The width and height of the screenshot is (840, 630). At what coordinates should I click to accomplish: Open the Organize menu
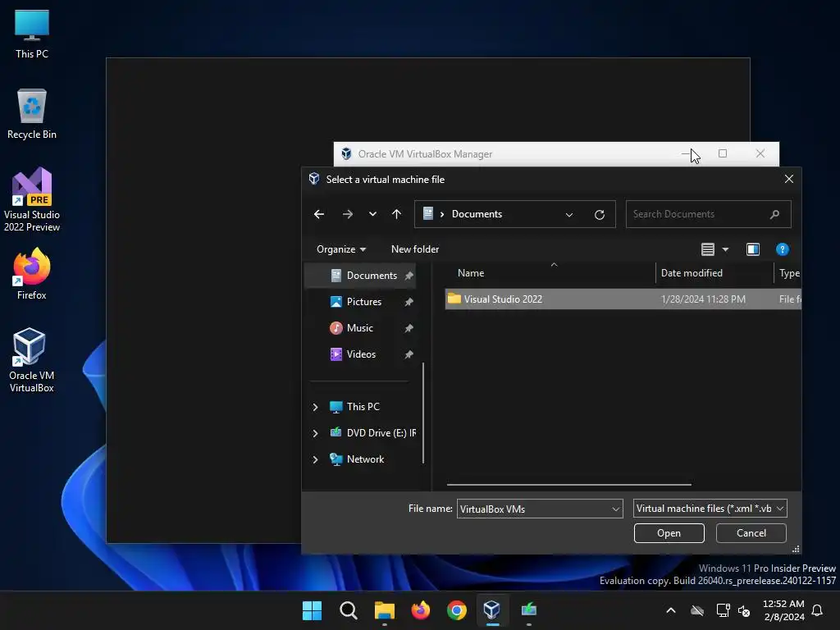tap(340, 249)
